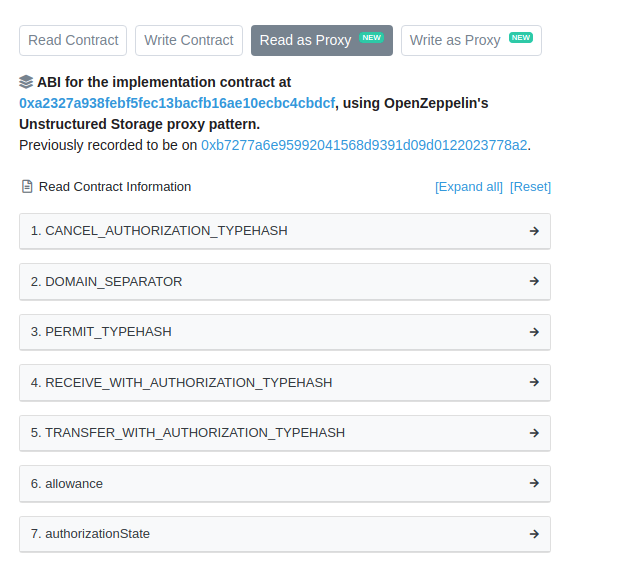Open the Write as Proxy tab
The height and width of the screenshot is (570, 634).
(471, 40)
